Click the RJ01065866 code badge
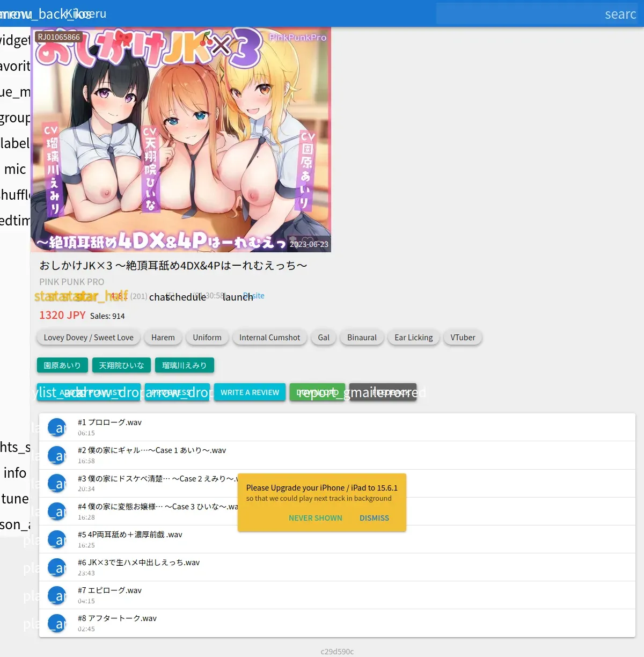 click(59, 37)
